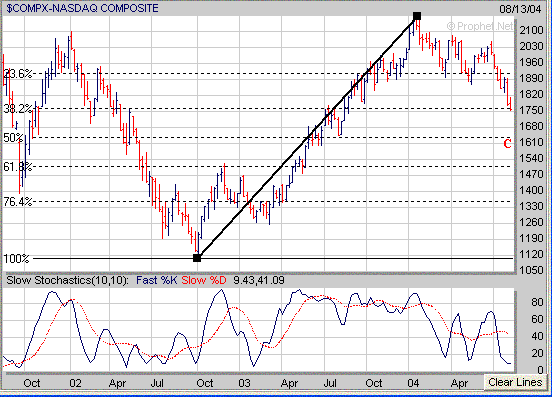Image resolution: width=552 pixels, height=397 pixels.
Task: Click the Clear Lines button
Action: pyautogui.click(x=515, y=382)
